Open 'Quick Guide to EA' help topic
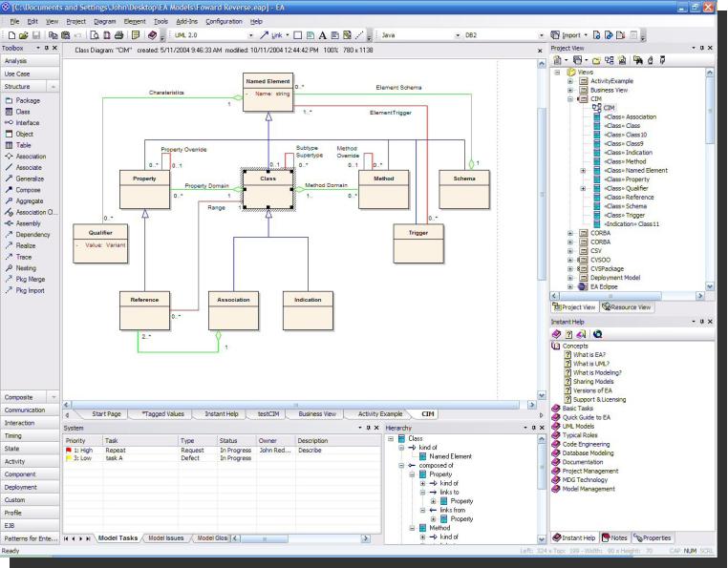The width and height of the screenshot is (728, 568). click(x=587, y=417)
